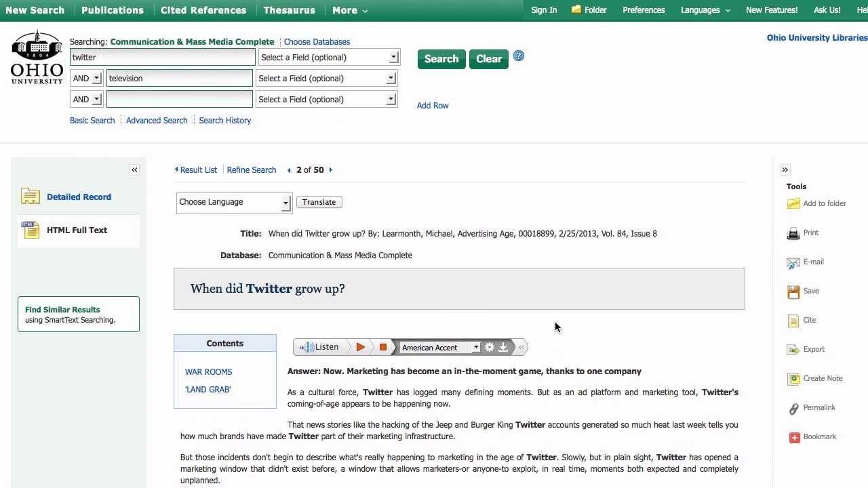
Task: Click the Add to folder icon
Action: point(793,203)
